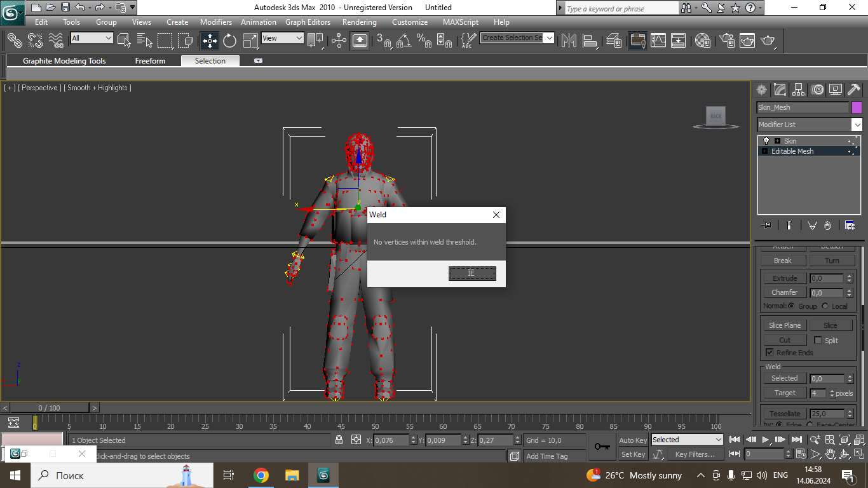Open Curve Editor from the toolbar

coord(658,41)
